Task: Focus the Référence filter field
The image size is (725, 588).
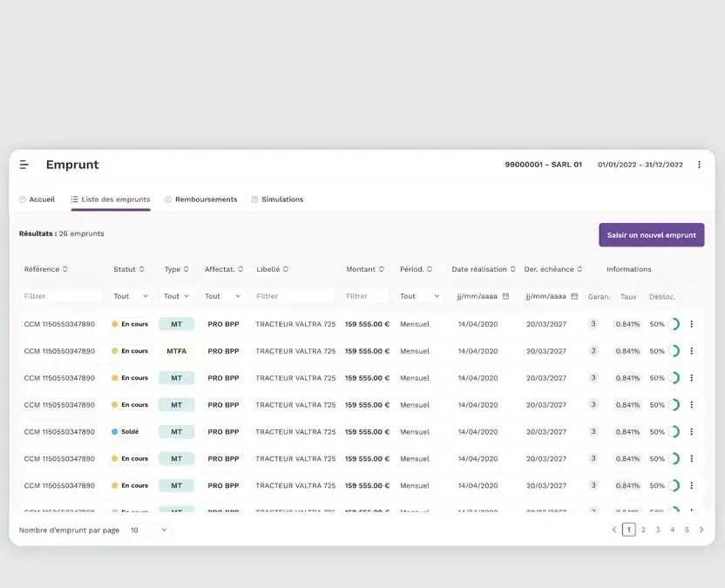Action: click(x=61, y=296)
